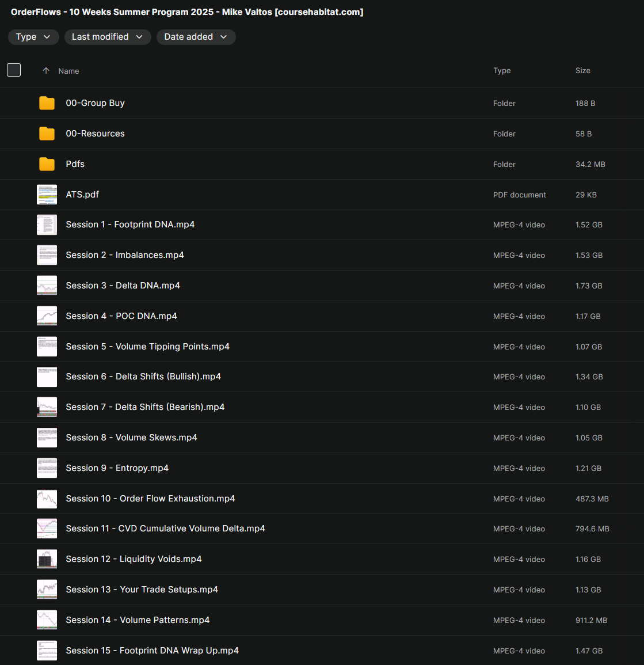Click the Size column header
644x665 pixels.
582,70
